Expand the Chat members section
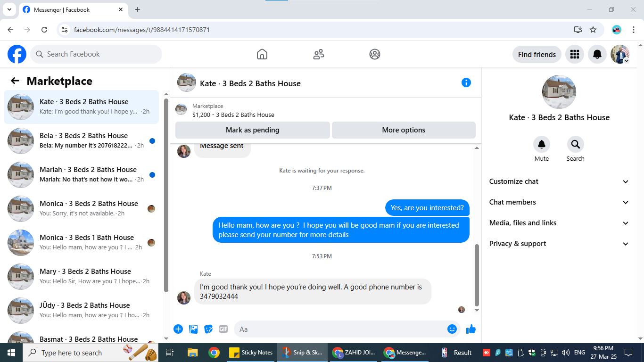The image size is (644, 362). point(559,202)
